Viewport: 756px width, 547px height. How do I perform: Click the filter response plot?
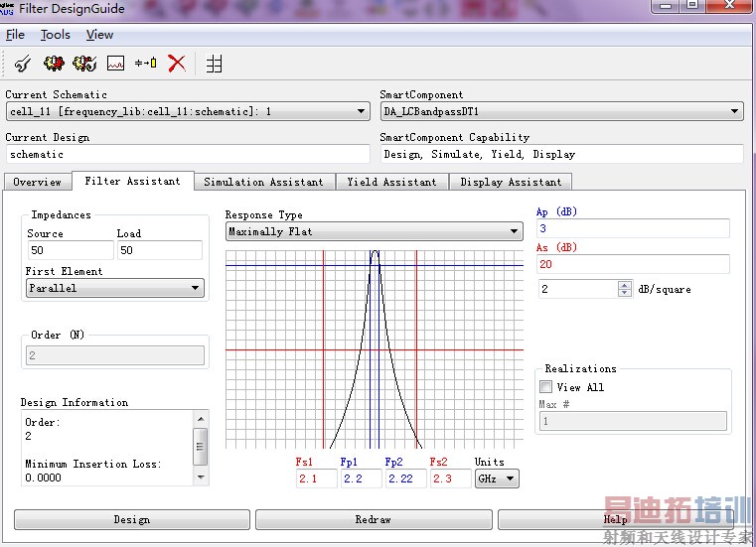click(375, 349)
